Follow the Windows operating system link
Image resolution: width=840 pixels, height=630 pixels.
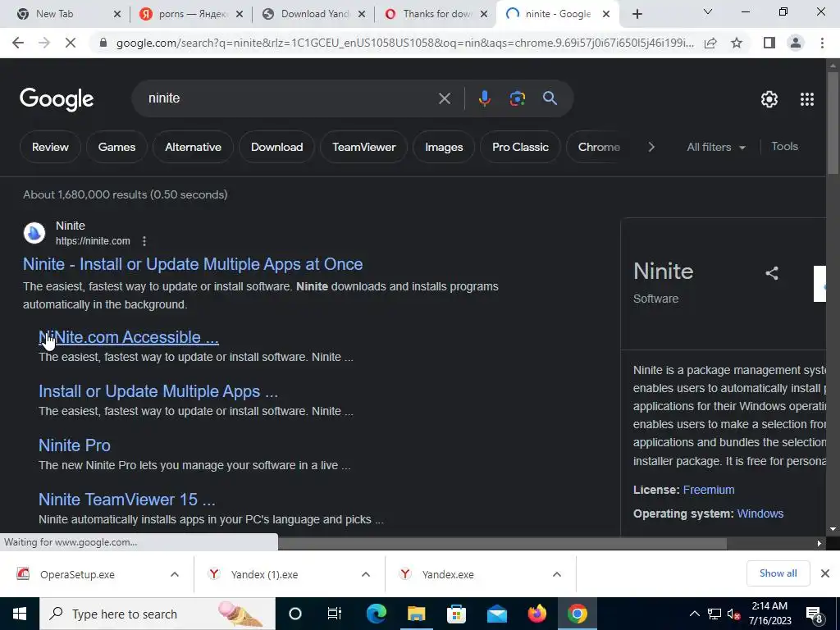[x=760, y=514]
